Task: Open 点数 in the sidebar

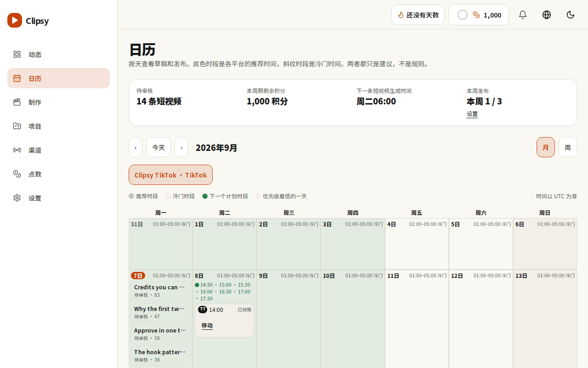Action: [x=58, y=174]
